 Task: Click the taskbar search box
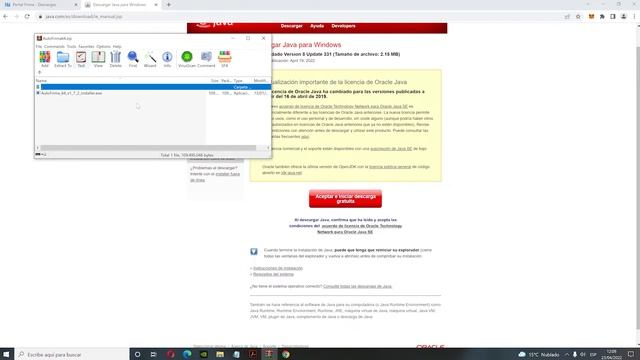click(x=72, y=354)
